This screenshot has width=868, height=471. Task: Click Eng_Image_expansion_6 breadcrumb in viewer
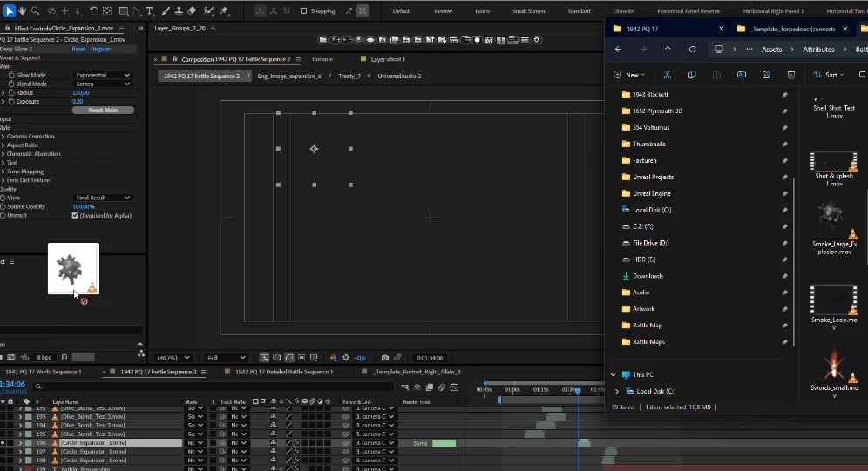click(289, 77)
